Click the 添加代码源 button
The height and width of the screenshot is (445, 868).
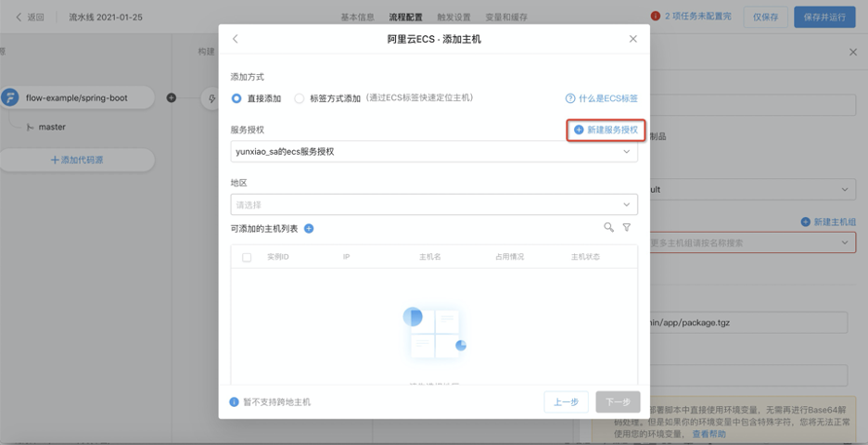click(x=77, y=160)
